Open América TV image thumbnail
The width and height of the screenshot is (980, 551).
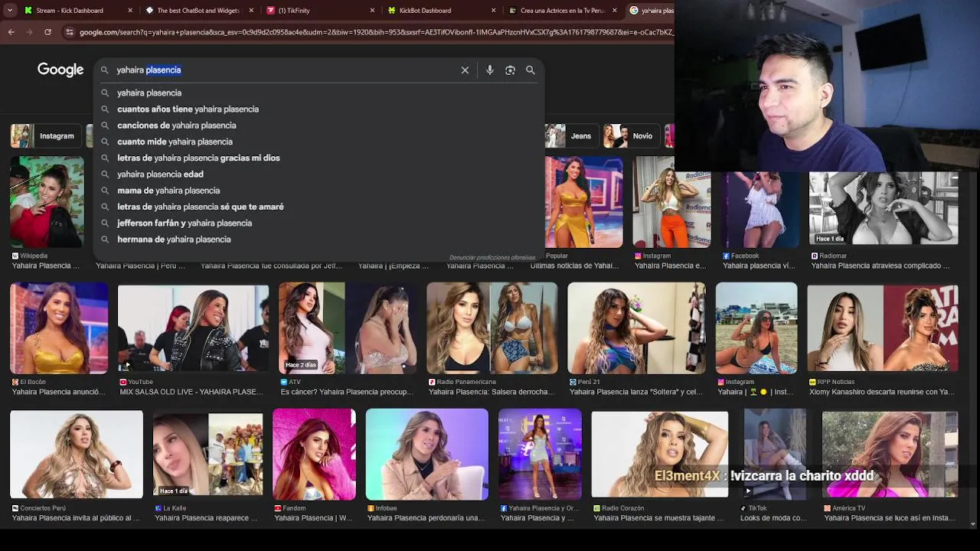(x=890, y=455)
